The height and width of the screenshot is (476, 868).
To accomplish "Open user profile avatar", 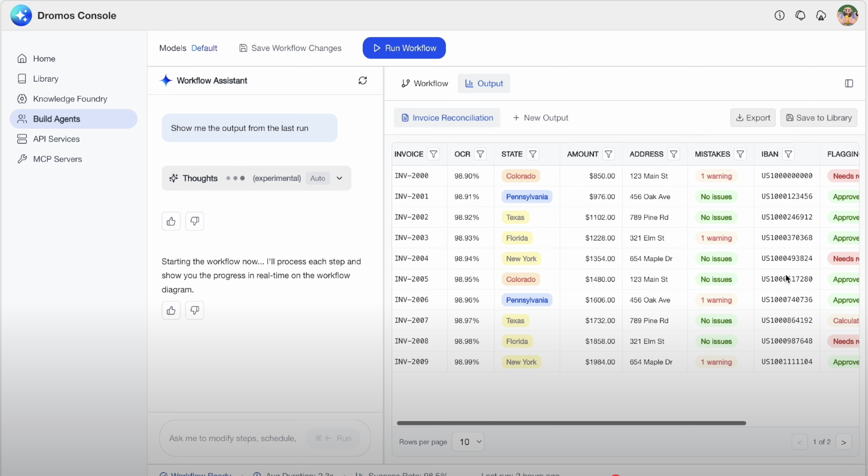I will coord(847,15).
